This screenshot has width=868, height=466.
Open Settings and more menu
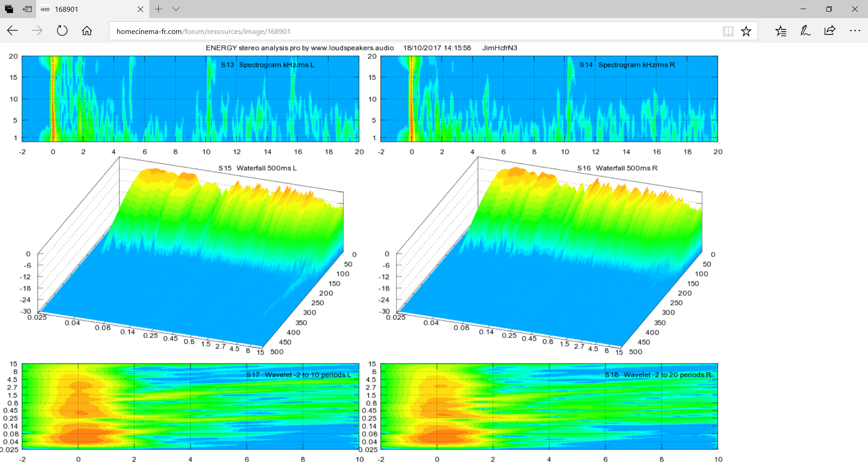pyautogui.click(x=854, y=31)
